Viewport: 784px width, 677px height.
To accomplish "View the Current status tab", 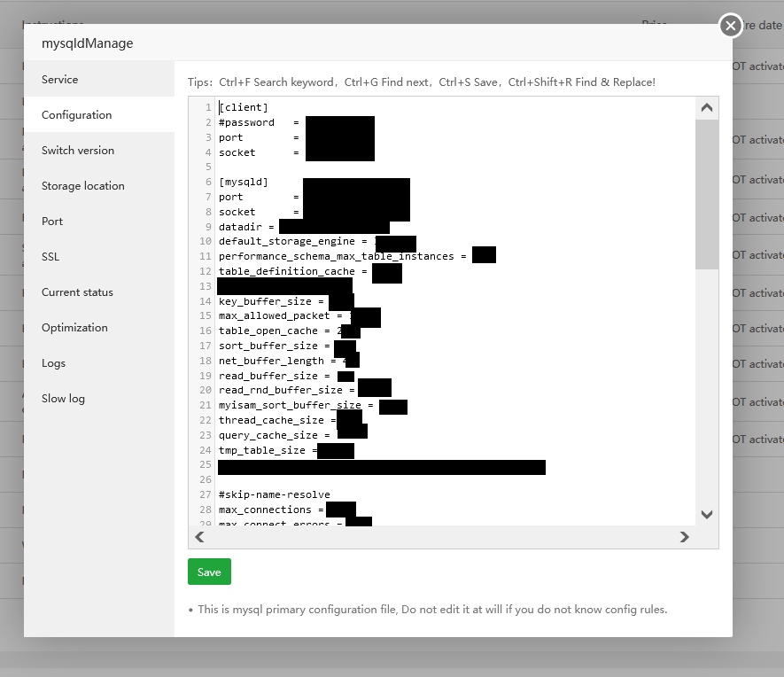I will tap(99, 292).
